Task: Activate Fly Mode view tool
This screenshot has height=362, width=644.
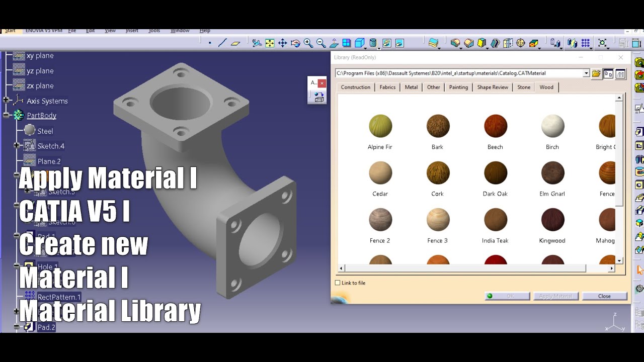Action: 257,43
